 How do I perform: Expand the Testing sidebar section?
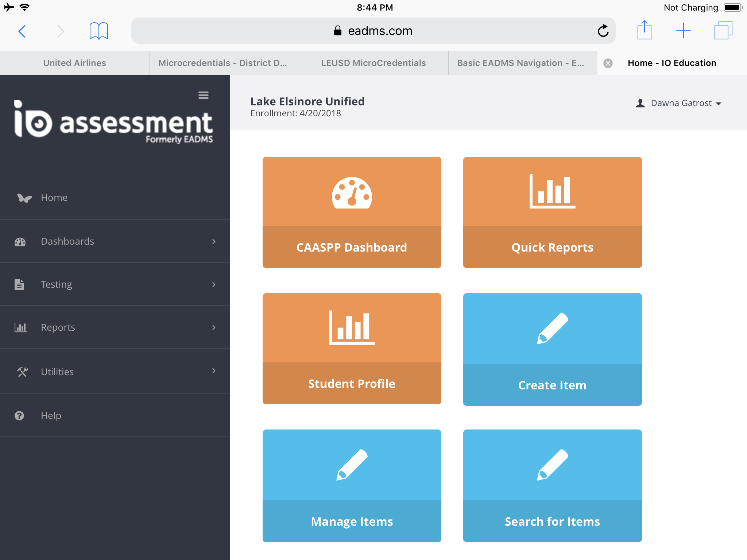(x=115, y=284)
